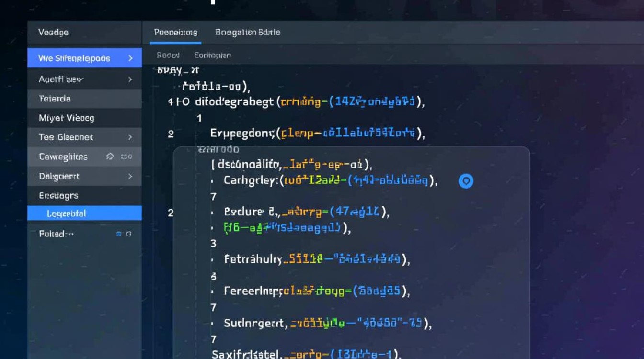Select the Boool sub-tab
The image size is (644, 359).
pyautogui.click(x=168, y=56)
